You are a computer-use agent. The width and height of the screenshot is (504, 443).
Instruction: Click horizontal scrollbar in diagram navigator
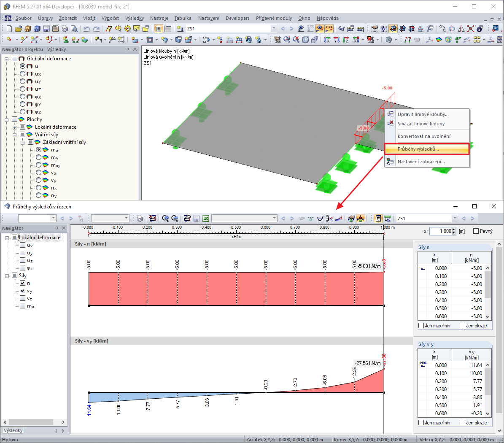pyautogui.click(x=31, y=422)
